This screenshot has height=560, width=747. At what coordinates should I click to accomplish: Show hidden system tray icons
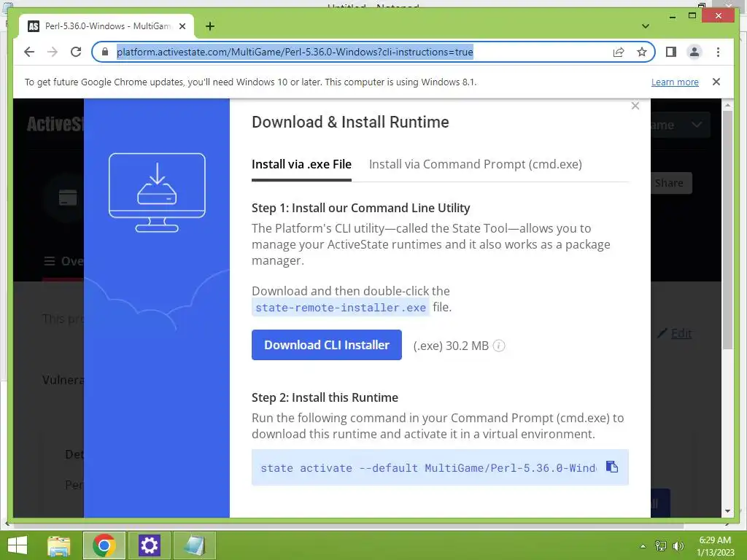(x=643, y=546)
